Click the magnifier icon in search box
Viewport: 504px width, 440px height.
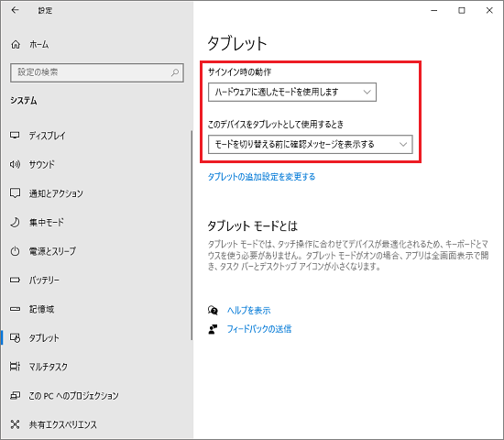point(175,72)
